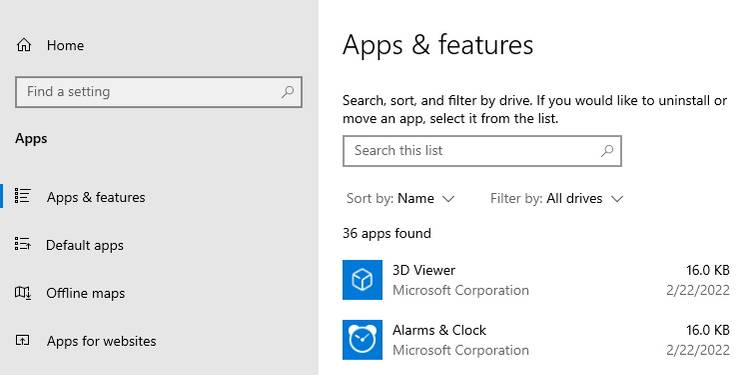Click the 3D Viewer app icon

point(363,280)
